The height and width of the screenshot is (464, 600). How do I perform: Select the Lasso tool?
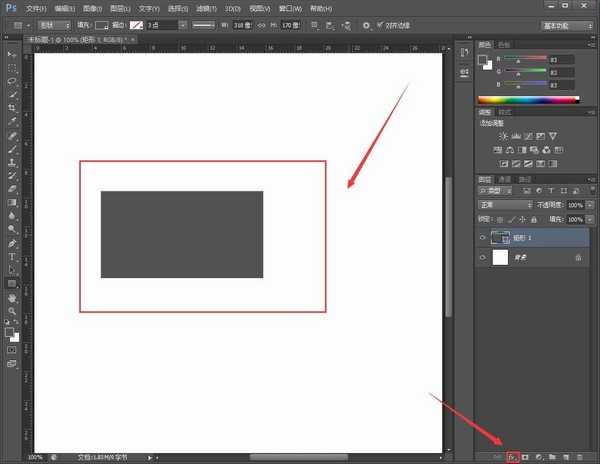pyautogui.click(x=12, y=80)
